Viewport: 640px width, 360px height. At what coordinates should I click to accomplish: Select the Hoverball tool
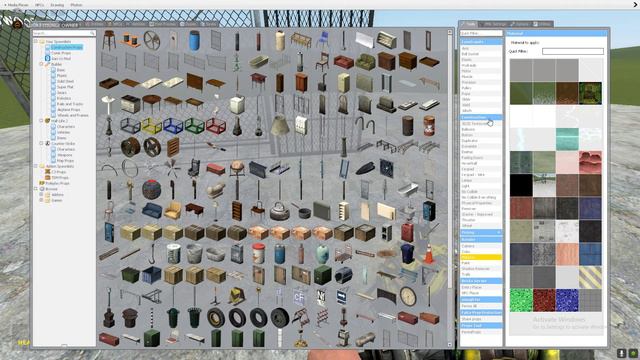pyautogui.click(x=481, y=163)
